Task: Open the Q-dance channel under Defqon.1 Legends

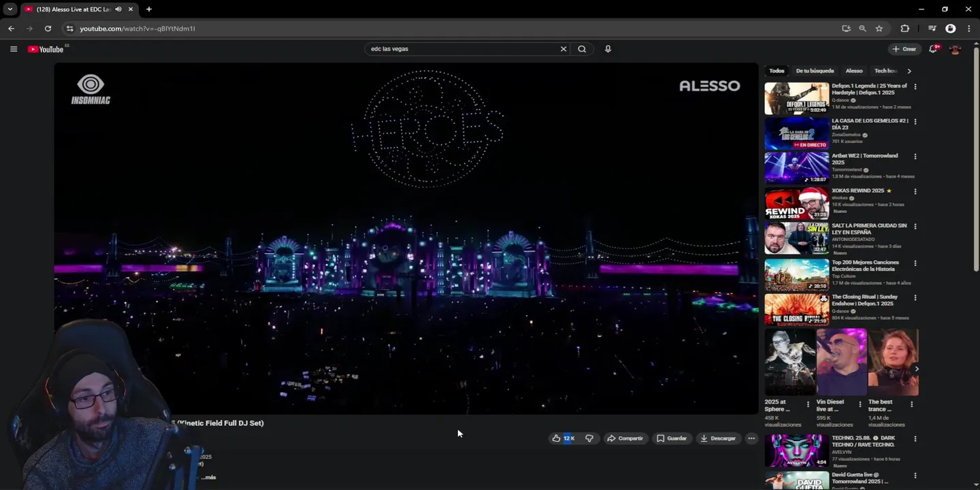Action: pos(840,100)
